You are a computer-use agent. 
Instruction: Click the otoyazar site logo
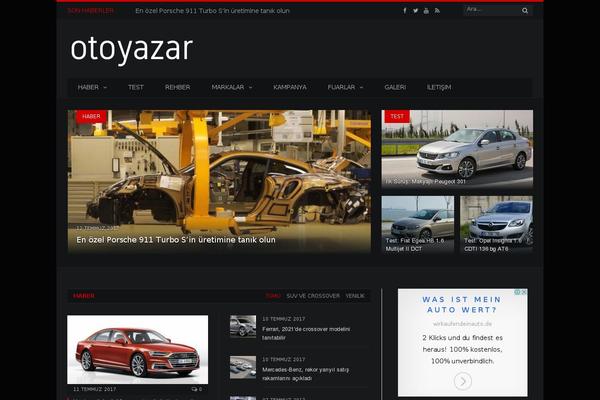[132, 49]
